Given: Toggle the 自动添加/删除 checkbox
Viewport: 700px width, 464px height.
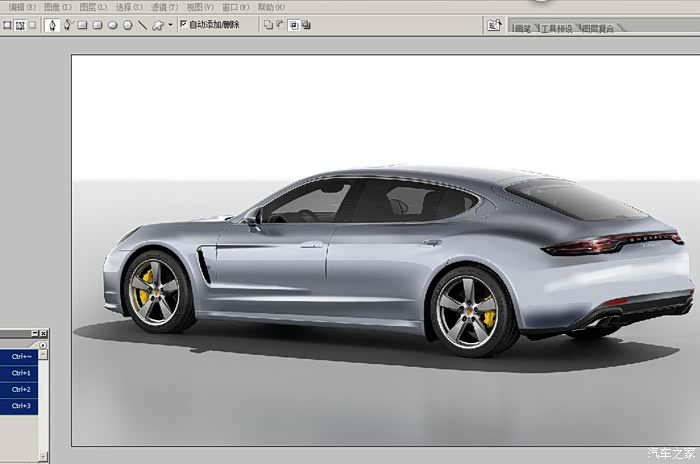Looking at the screenshot, I should point(183,25).
